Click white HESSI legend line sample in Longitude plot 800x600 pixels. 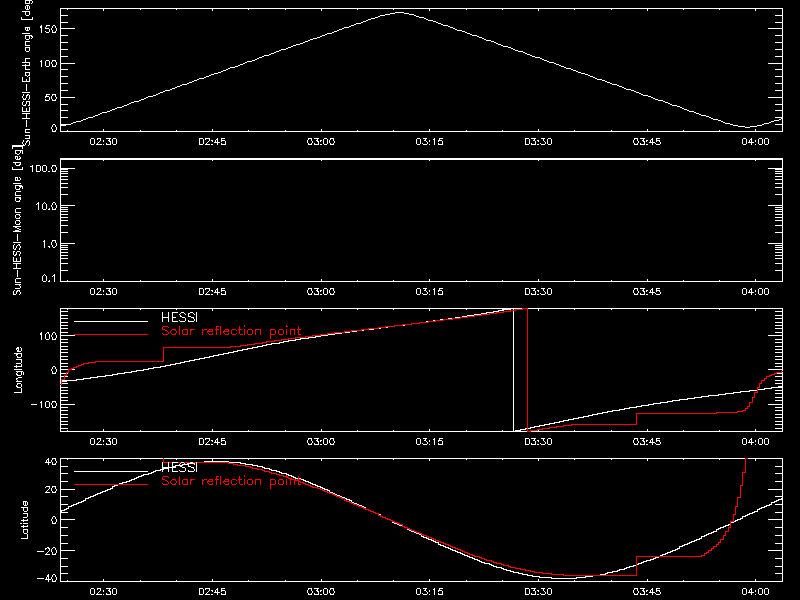[x=111, y=321]
